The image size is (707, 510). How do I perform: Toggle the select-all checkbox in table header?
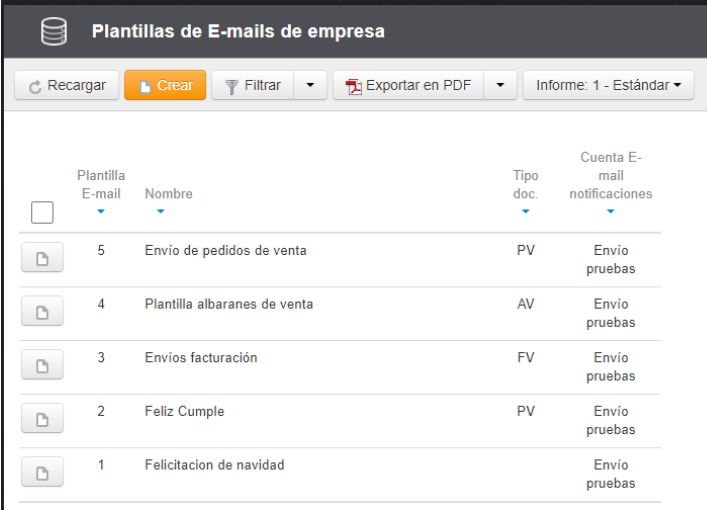tap(42, 212)
